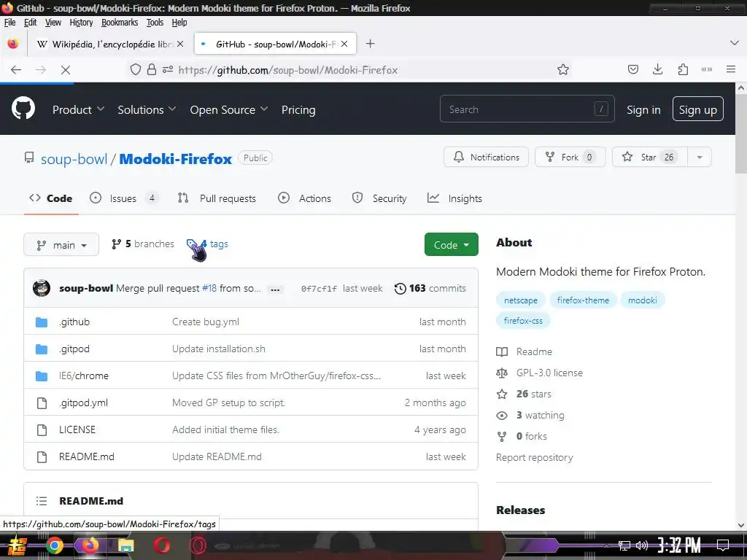Click in the GitHub Search field
Screen dimensions: 747x560
click(527, 109)
